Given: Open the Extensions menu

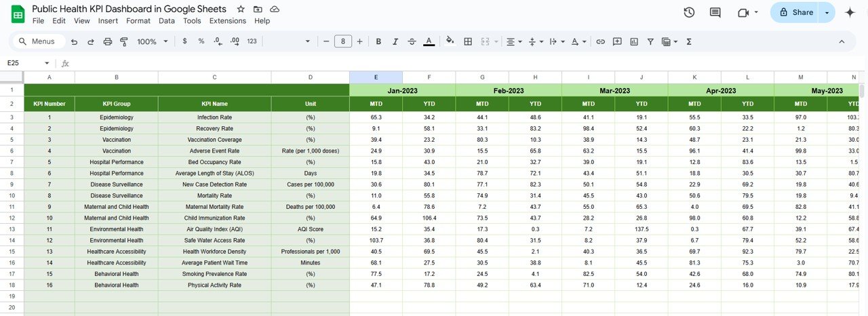Looking at the screenshot, I should click(228, 21).
